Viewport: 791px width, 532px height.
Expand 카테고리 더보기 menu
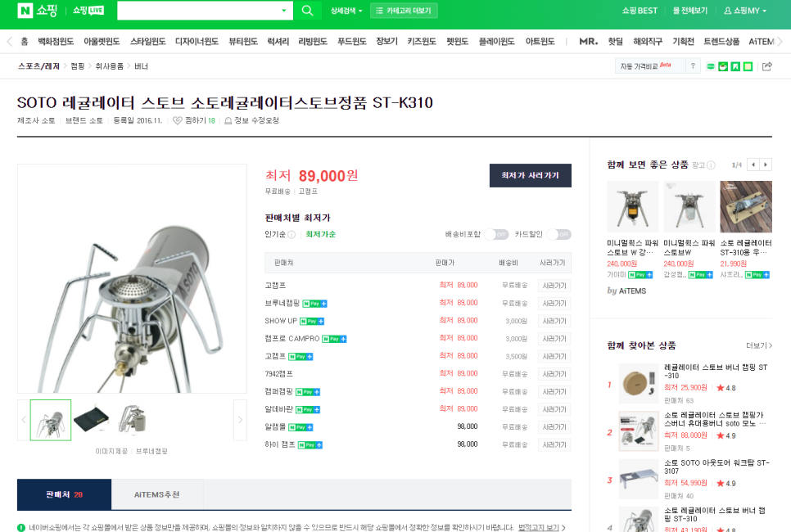point(404,11)
